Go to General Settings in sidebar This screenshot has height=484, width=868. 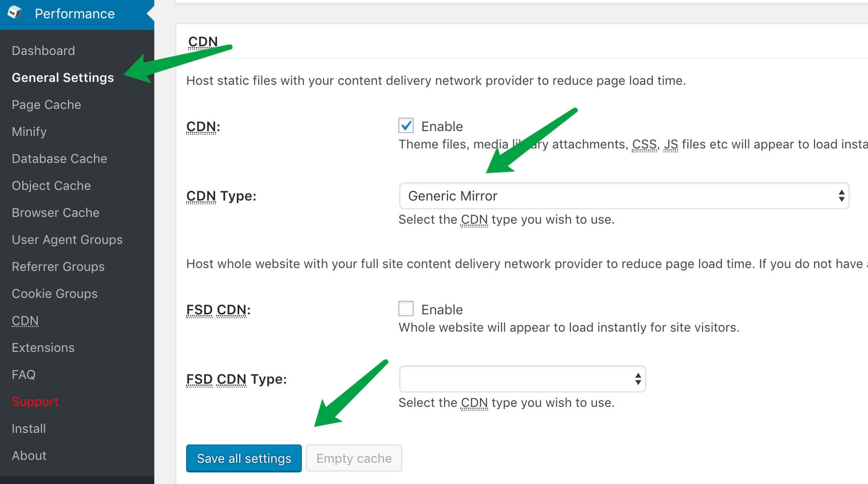(63, 78)
